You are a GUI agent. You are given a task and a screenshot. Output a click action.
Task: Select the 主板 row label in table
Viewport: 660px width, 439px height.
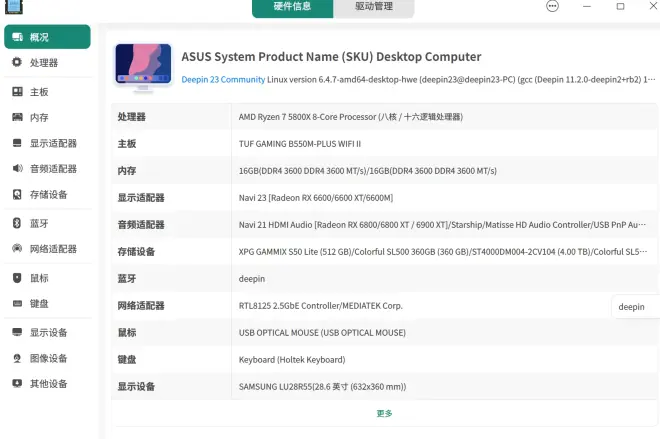pos(127,144)
